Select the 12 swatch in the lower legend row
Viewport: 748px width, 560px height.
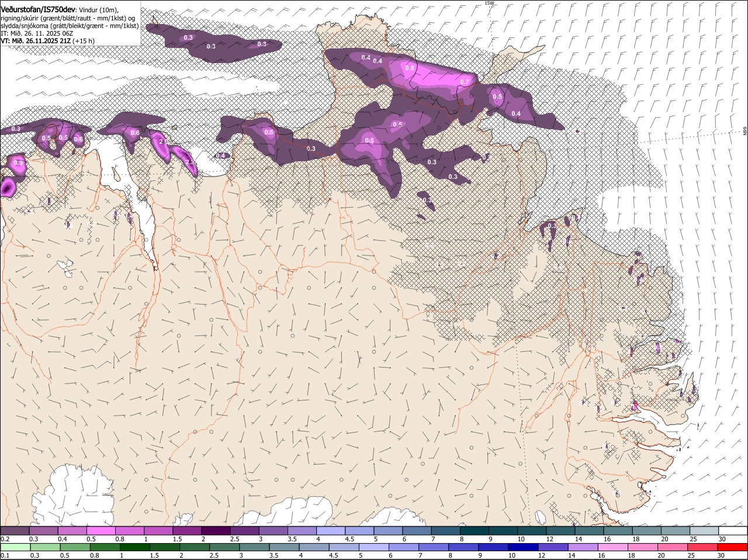click(x=553, y=547)
